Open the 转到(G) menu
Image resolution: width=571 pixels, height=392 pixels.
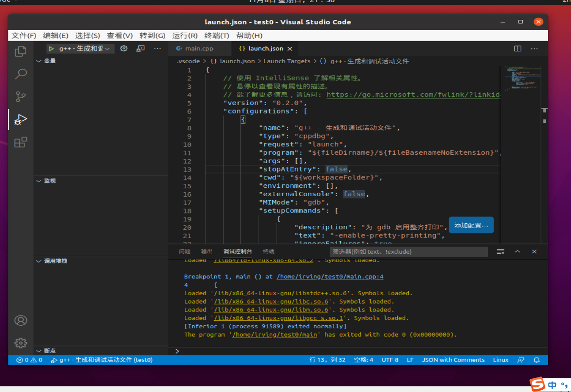pyautogui.click(x=152, y=36)
